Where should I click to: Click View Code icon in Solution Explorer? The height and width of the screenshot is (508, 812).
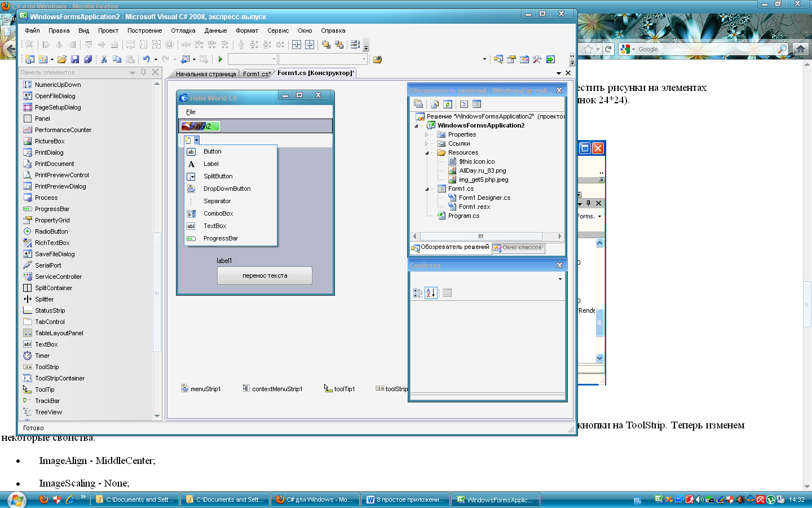[x=464, y=104]
